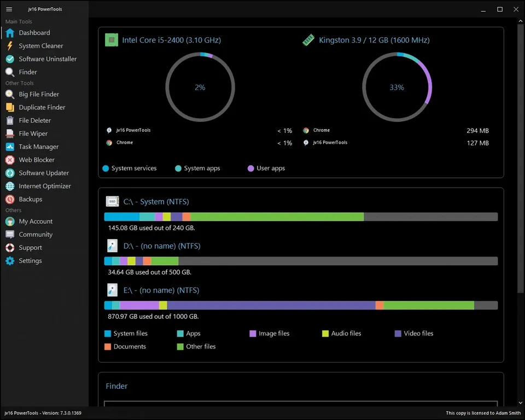
Task: Click Documents orange legend swatch
Action: [108, 347]
